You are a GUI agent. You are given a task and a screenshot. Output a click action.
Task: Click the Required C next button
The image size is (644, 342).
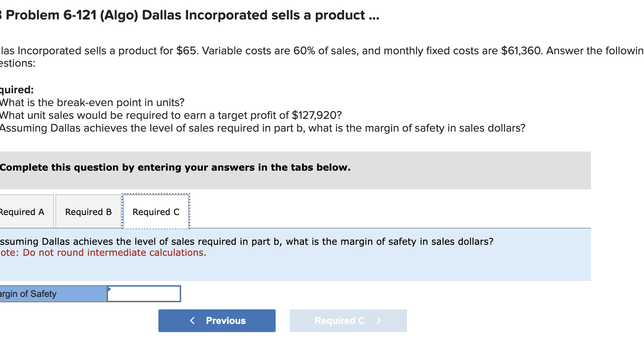[348, 320]
